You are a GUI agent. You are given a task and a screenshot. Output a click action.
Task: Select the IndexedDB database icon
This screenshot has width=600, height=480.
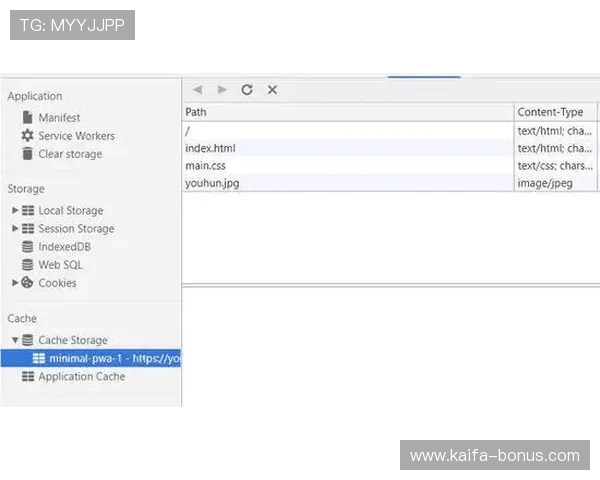(28, 247)
